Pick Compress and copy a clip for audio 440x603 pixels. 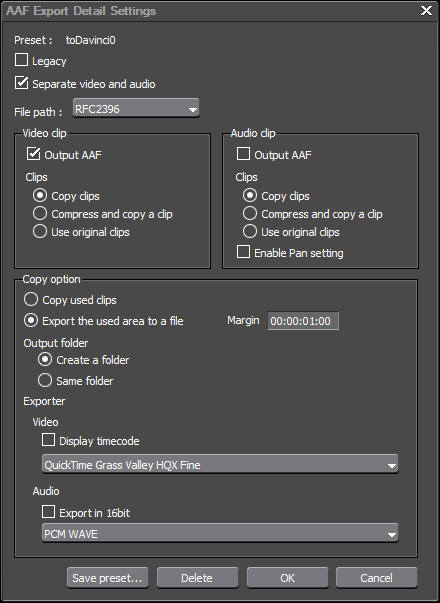250,213
